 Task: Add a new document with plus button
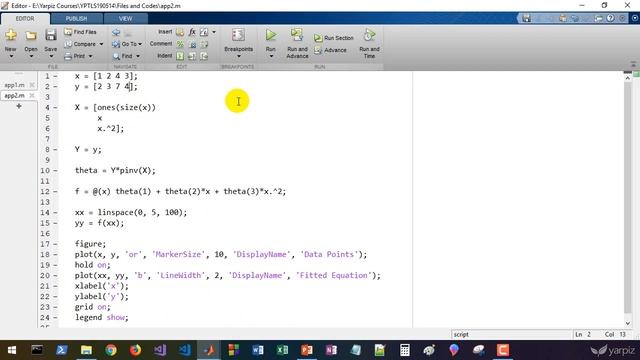click(19, 106)
